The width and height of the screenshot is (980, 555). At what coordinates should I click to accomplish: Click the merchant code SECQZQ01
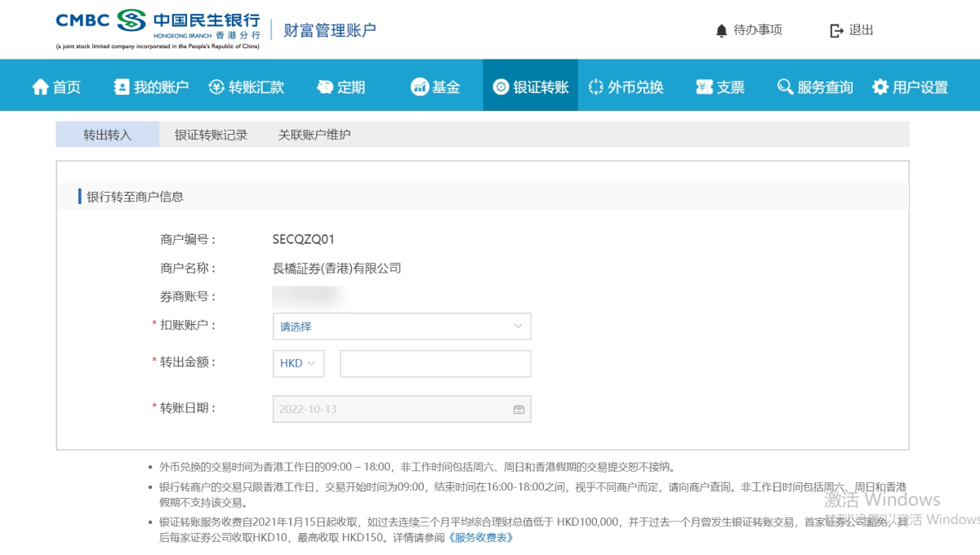[304, 240]
